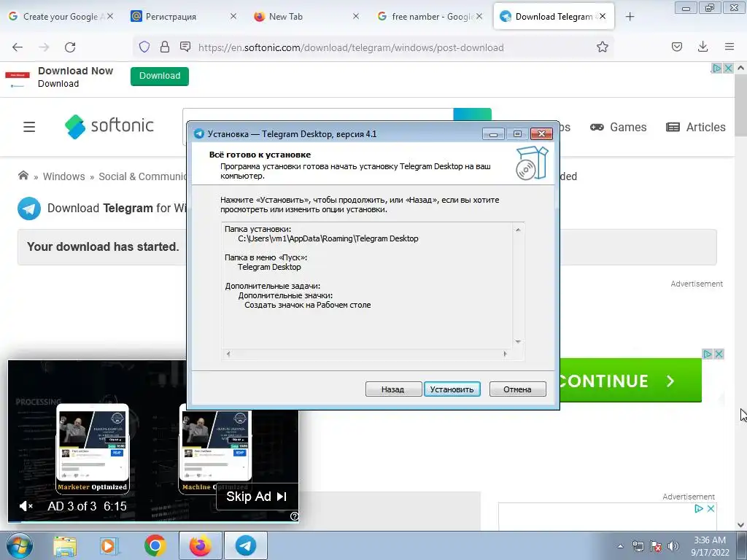The height and width of the screenshot is (560, 747).
Task: Open the Firefox downloads panel
Action: tap(703, 47)
